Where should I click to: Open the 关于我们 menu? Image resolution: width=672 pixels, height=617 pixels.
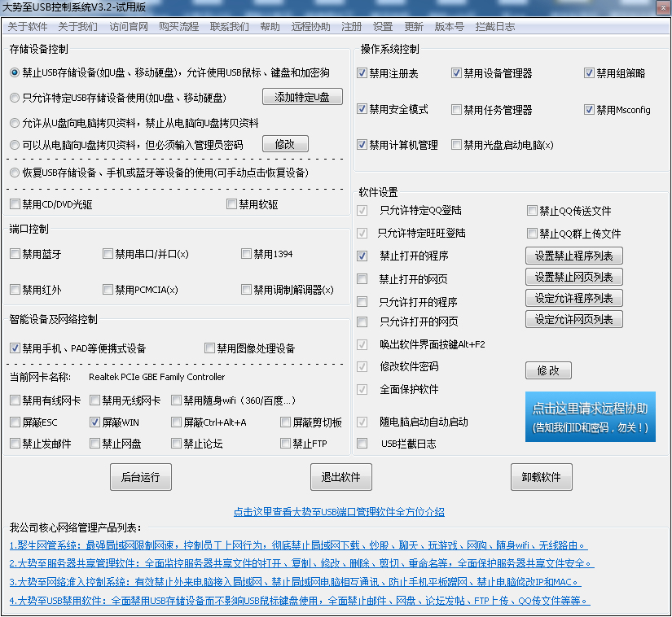(x=77, y=27)
